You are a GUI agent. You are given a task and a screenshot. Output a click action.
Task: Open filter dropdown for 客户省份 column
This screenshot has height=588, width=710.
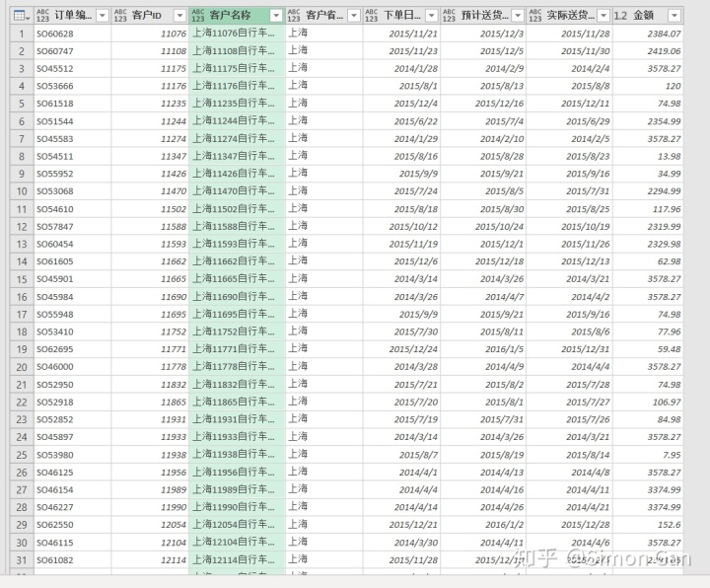tap(354, 16)
